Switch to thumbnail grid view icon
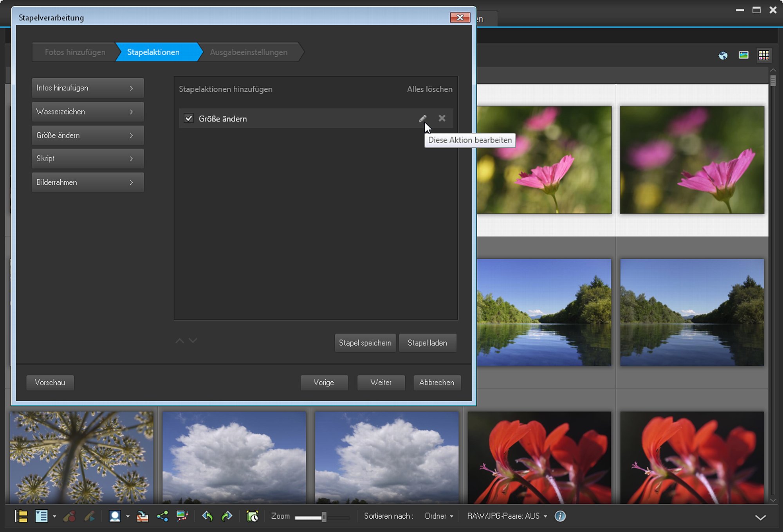This screenshot has width=783, height=532. 763,55
